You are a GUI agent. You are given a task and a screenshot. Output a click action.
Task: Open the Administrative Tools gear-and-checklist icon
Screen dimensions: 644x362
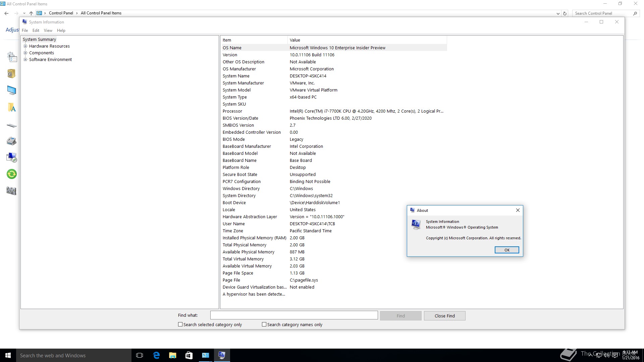tap(12, 57)
